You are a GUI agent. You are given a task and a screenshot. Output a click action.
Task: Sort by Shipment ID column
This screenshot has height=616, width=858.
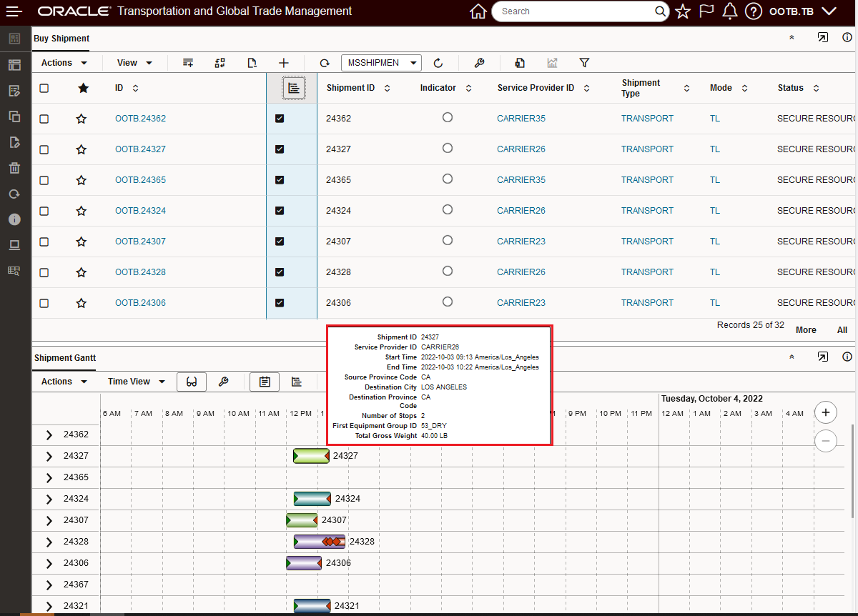click(x=387, y=88)
